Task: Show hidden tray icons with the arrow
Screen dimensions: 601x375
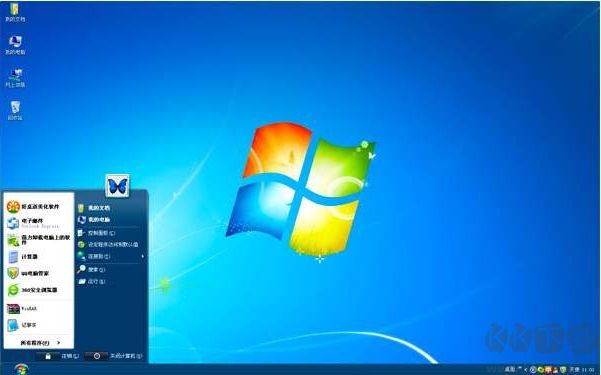Action: pyautogui.click(x=525, y=370)
